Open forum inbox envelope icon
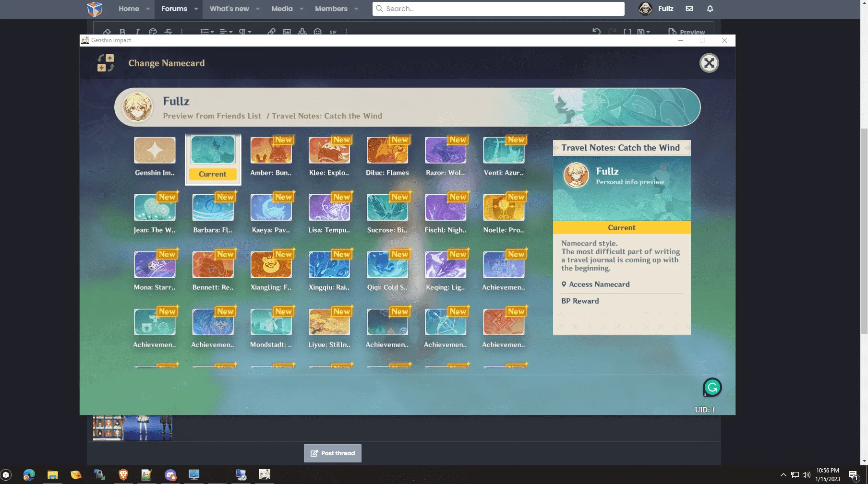The width and height of the screenshot is (868, 484). [689, 9]
